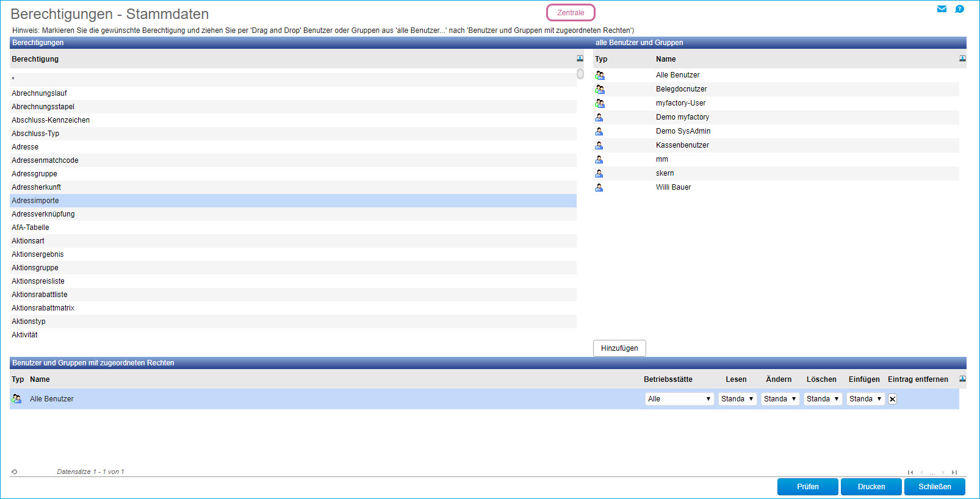980x499 pixels.
Task: Click the scrollbar thumb in Berechtigungen list
Action: tap(580, 74)
